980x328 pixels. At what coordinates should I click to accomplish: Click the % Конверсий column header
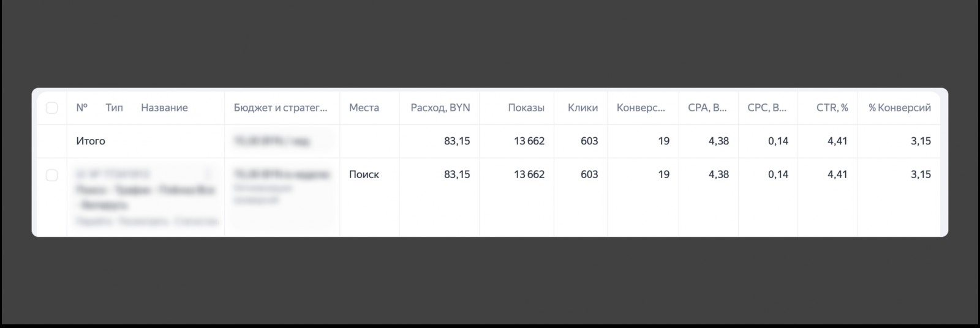(899, 108)
